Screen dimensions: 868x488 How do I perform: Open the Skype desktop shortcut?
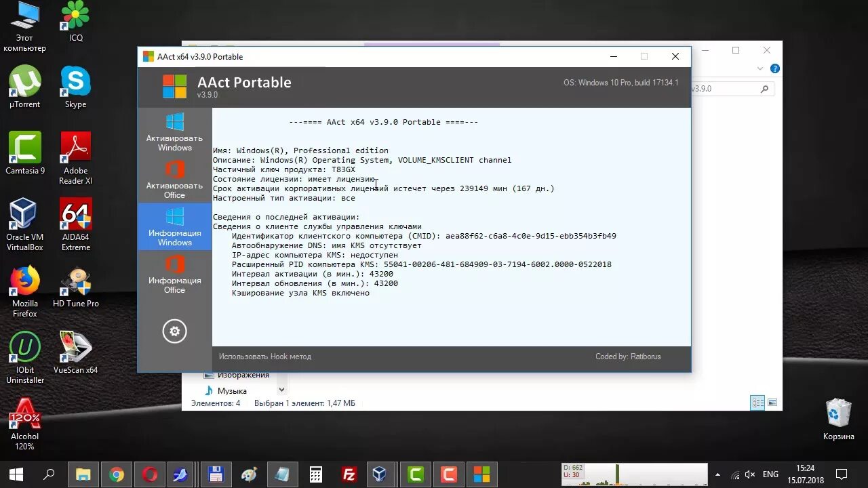tap(76, 87)
